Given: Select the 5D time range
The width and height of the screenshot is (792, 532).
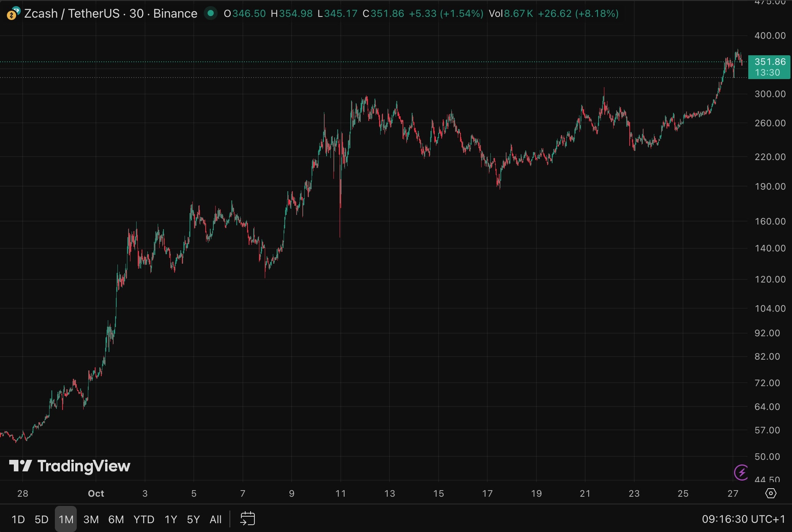Looking at the screenshot, I should [x=41, y=519].
